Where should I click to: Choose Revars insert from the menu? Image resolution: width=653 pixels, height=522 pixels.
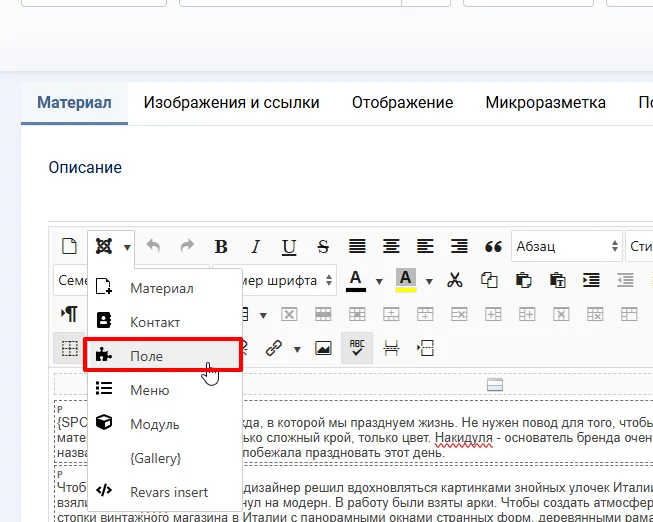(165, 492)
